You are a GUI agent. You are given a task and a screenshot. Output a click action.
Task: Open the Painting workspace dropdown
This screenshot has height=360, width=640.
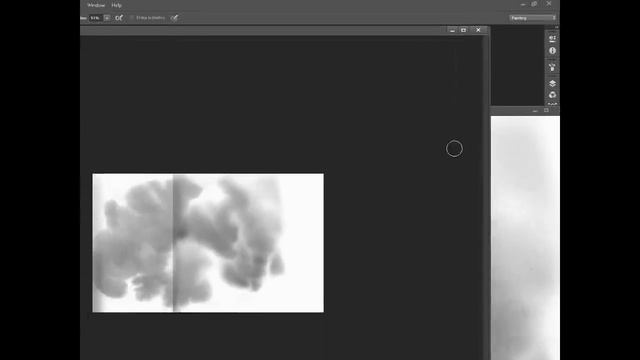click(533, 18)
